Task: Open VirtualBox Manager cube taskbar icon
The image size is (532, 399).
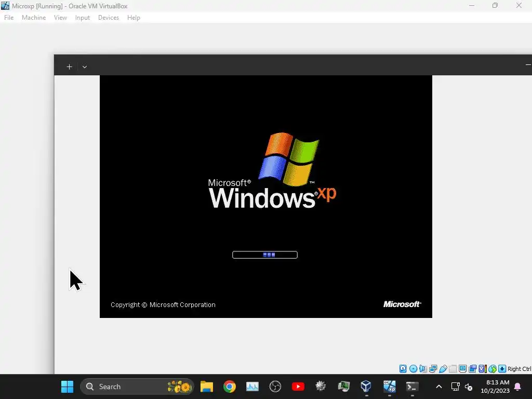Action: pos(366,386)
